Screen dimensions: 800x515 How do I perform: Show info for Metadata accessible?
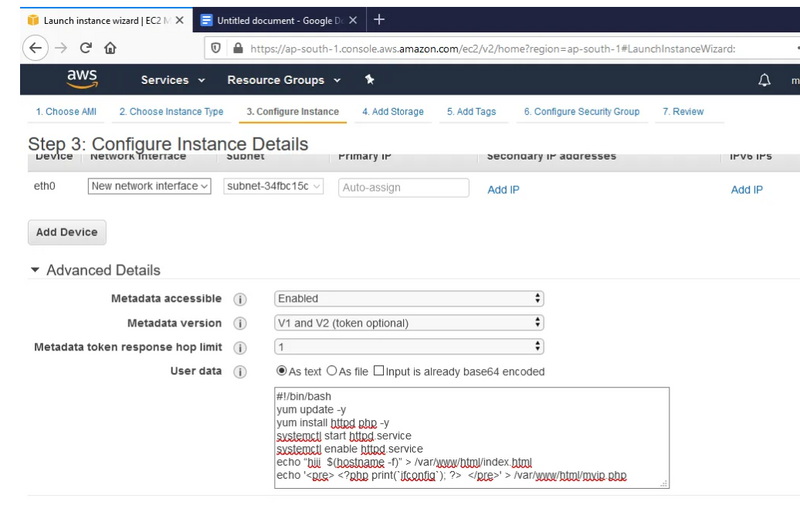tap(240, 299)
